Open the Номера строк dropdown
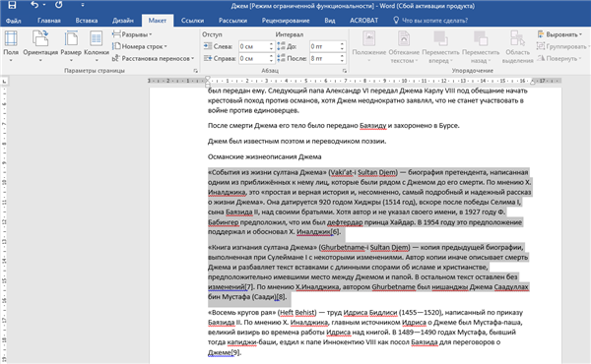The height and width of the screenshot is (364, 591). point(140,46)
